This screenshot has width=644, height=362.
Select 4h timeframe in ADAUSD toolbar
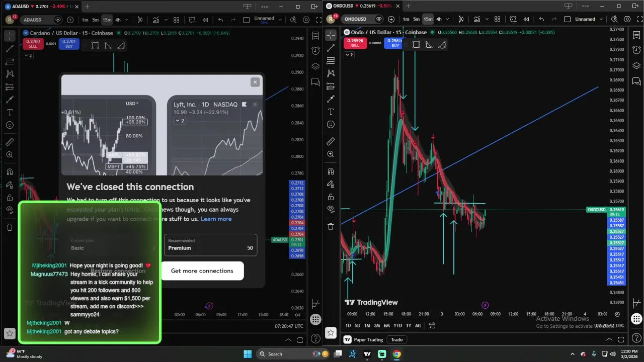pos(118,20)
